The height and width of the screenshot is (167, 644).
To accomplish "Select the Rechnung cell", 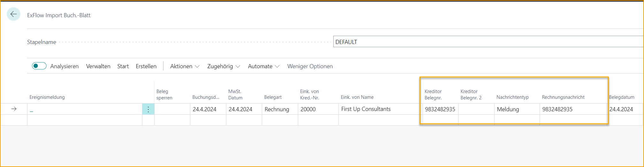I will tap(280, 109).
